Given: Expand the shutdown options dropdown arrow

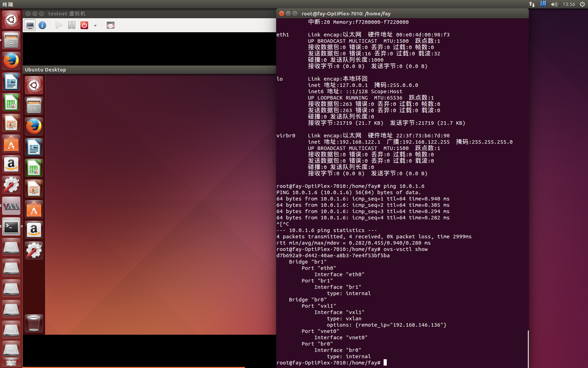Looking at the screenshot, I should (95, 26).
